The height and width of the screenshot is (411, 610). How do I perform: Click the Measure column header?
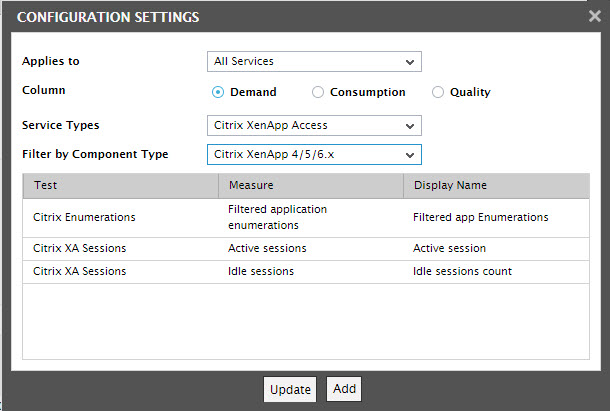click(x=311, y=186)
